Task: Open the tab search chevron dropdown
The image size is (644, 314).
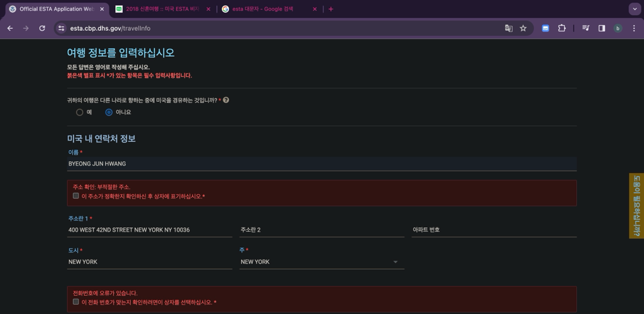Action: [x=634, y=9]
